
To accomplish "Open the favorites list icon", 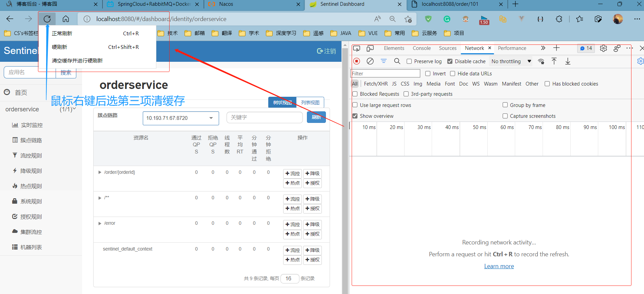I will [x=580, y=19].
